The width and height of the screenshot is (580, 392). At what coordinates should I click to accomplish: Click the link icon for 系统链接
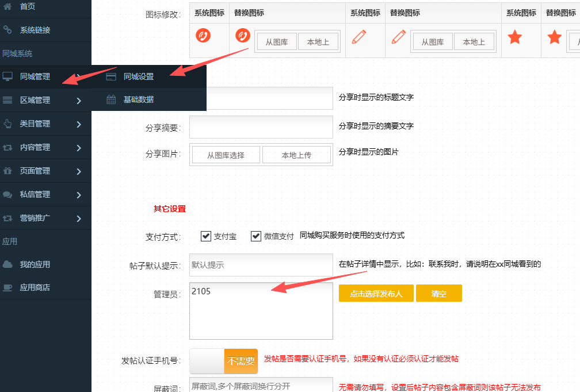(7, 29)
